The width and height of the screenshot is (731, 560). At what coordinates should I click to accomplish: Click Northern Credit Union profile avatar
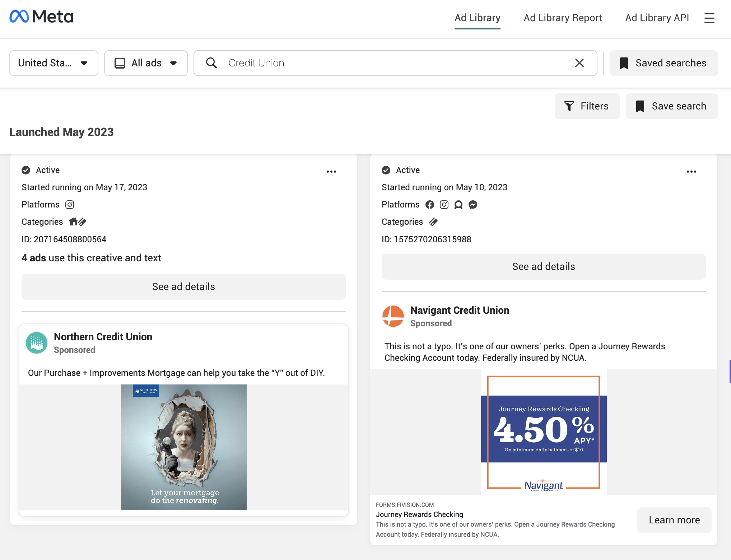click(37, 343)
